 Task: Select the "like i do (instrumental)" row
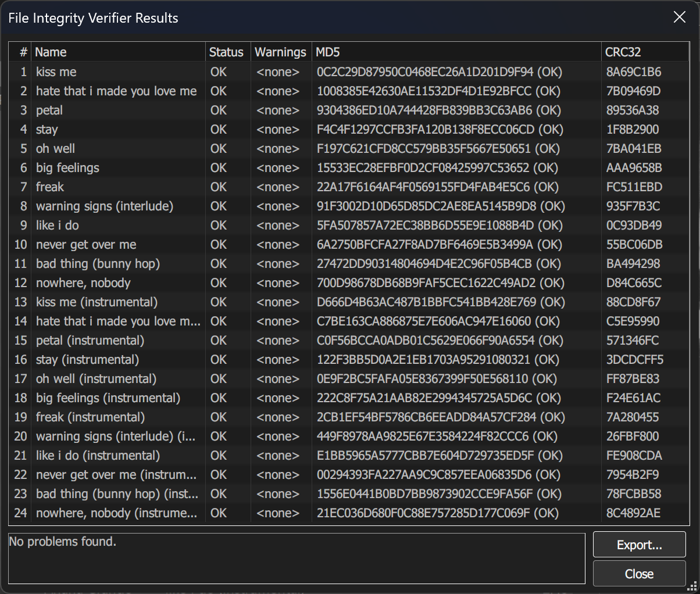[x=349, y=455]
